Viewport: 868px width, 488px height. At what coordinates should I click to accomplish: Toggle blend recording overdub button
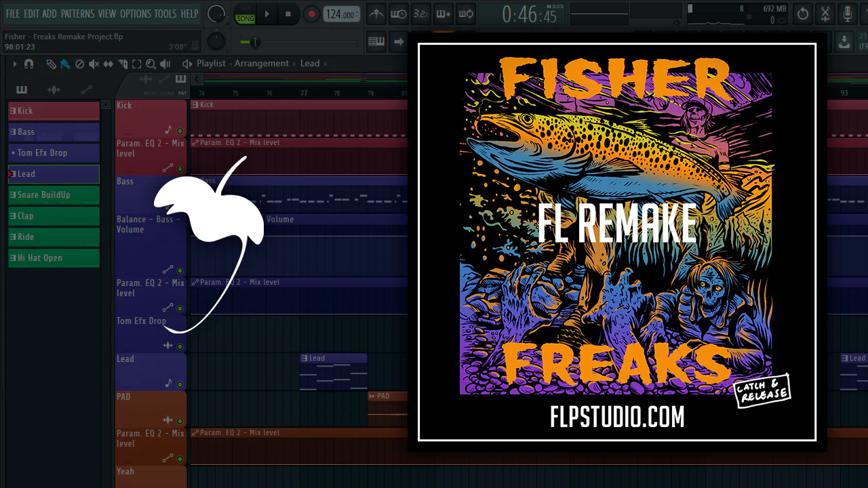pos(443,14)
